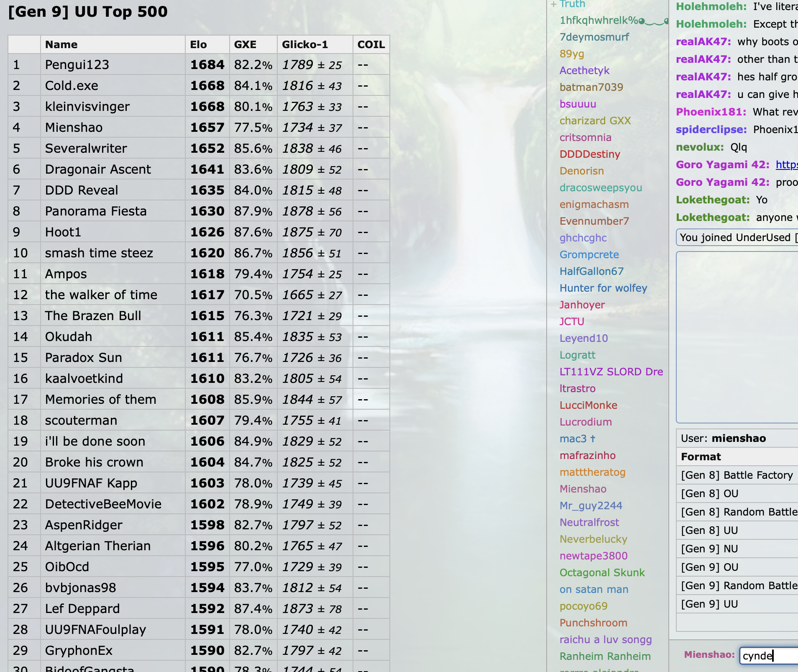This screenshot has width=798, height=672.
Task: Click the chat message input field
Action: click(769, 655)
